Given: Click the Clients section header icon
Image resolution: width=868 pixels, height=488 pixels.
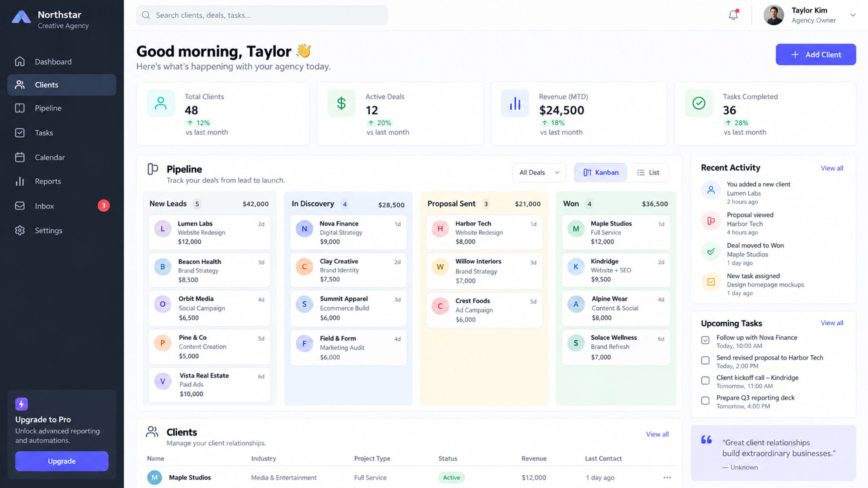Looking at the screenshot, I should 152,432.
